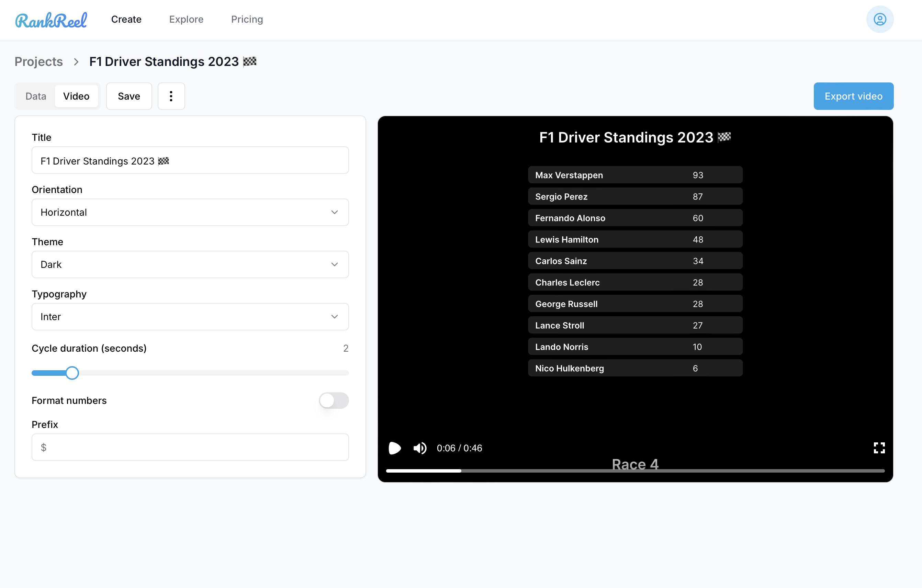Enter fullscreen video mode
922x588 pixels.
pyautogui.click(x=879, y=448)
